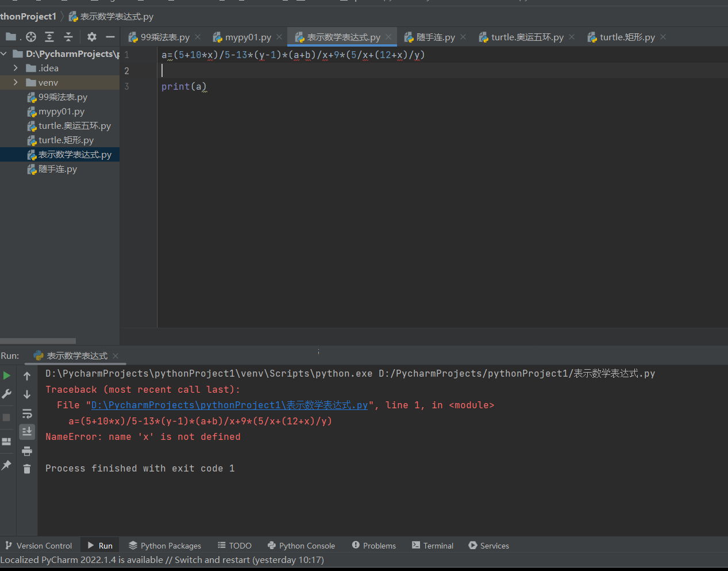The image size is (728, 571).
Task: Open Version Control tool window
Action: point(38,546)
